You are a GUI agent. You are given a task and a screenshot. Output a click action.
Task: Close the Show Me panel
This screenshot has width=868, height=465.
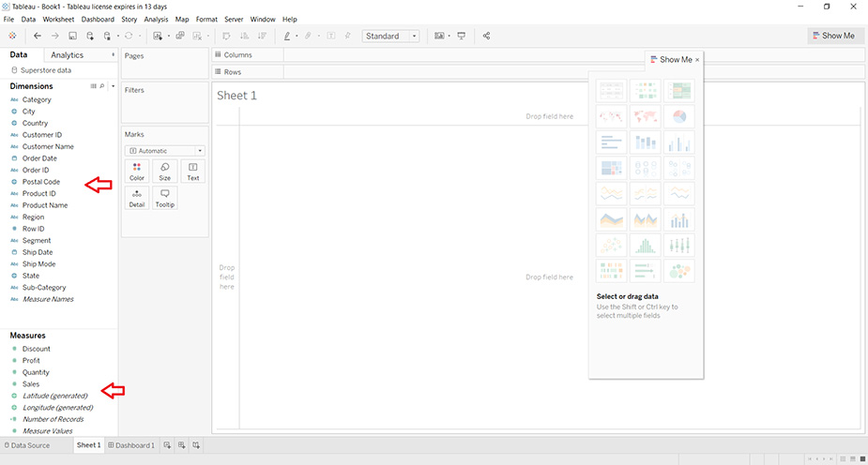697,60
